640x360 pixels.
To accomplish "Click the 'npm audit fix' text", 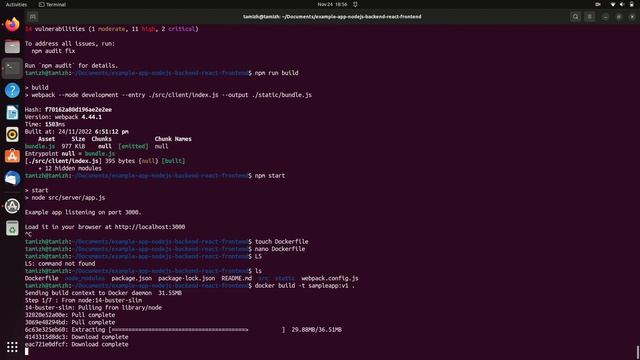I will 53,51.
